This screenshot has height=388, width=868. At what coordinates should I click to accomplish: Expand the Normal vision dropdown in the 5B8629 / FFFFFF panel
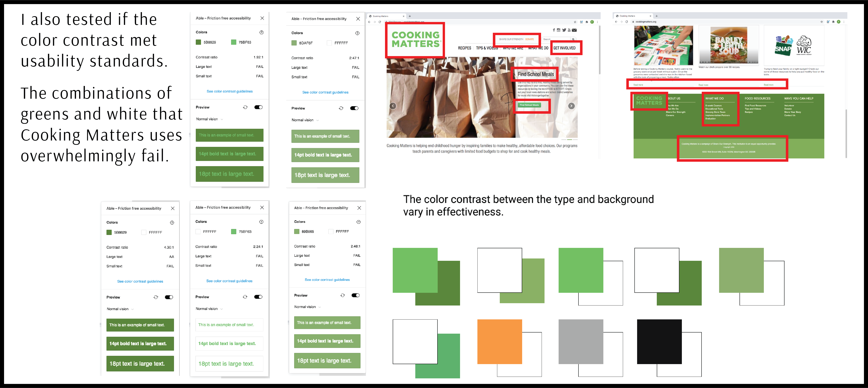coord(120,309)
